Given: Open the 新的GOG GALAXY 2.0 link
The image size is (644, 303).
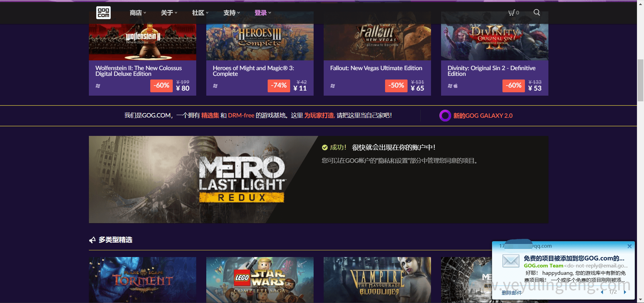Looking at the screenshot, I should pos(483,116).
